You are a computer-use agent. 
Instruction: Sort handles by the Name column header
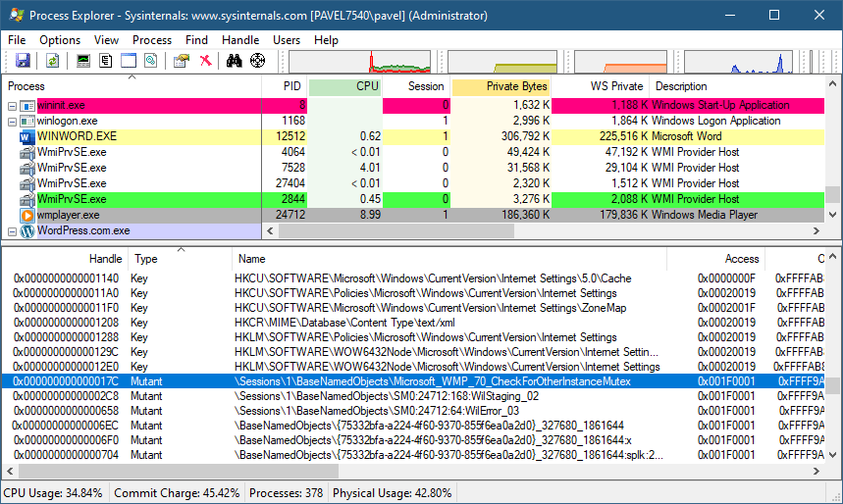(x=449, y=259)
